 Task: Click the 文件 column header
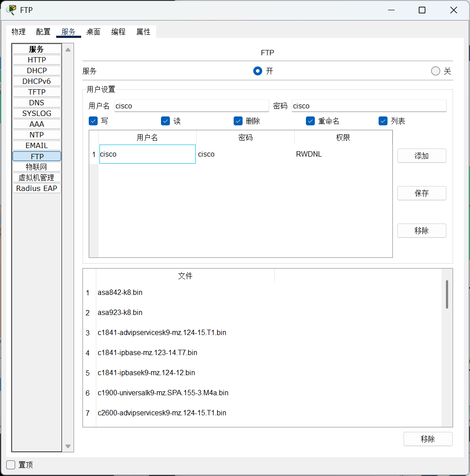[185, 276]
